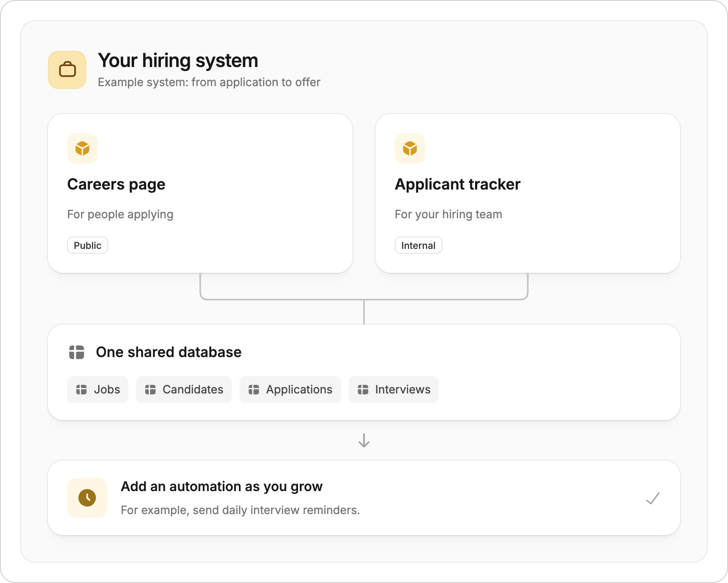Open the Applicant tracker card title
Viewport: 728px width, 583px height.
tap(458, 184)
